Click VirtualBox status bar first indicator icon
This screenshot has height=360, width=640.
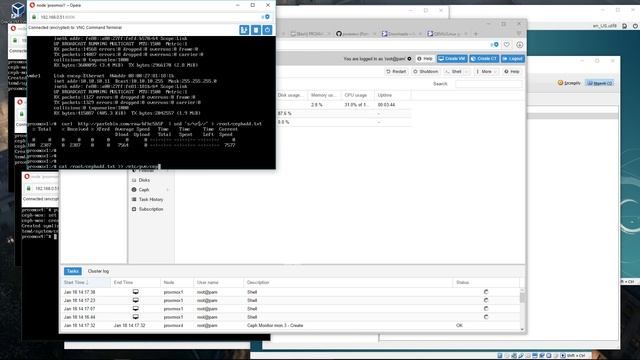coord(500,356)
